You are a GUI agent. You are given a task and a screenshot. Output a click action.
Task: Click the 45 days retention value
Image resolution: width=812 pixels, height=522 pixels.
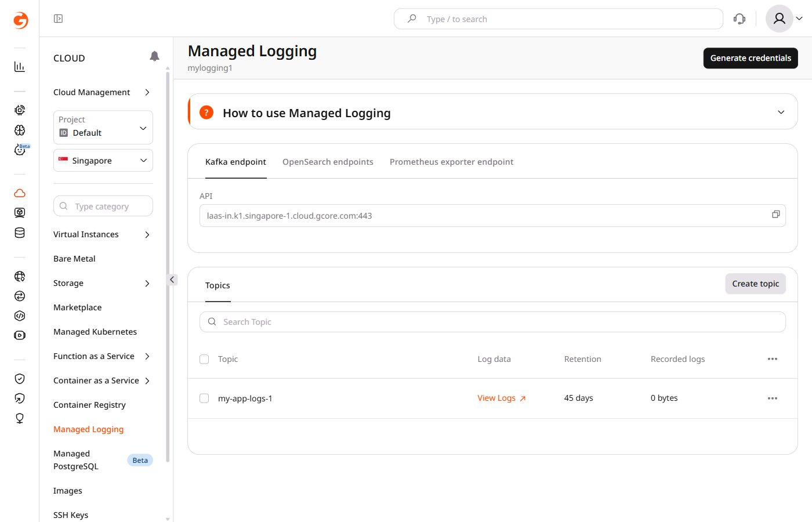tap(578, 398)
